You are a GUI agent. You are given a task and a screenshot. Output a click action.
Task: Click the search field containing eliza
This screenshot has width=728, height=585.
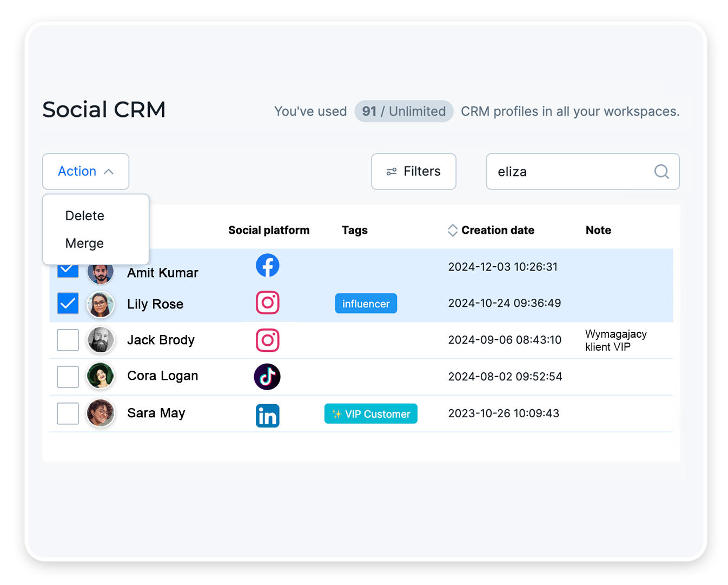point(583,172)
